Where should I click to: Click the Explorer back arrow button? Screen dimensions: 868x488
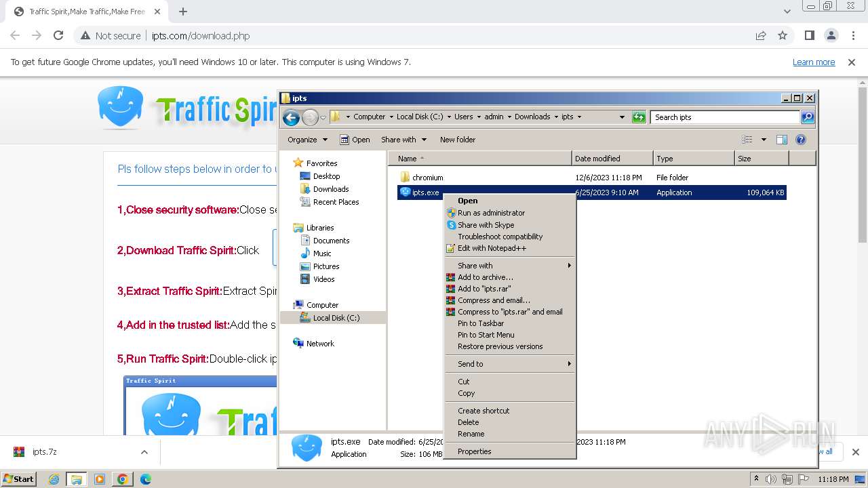[x=291, y=117]
